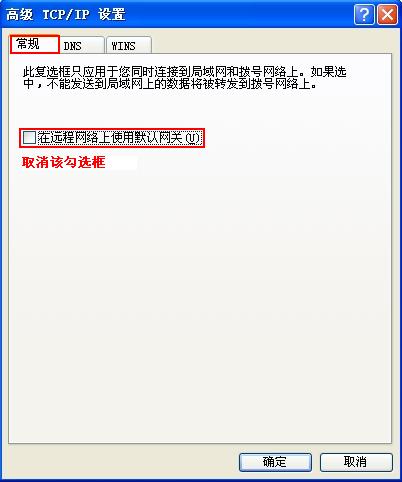This screenshot has width=402, height=482.
Task: Click the 高级 TCP/IP 设置 title bar text
Action: coord(66,15)
